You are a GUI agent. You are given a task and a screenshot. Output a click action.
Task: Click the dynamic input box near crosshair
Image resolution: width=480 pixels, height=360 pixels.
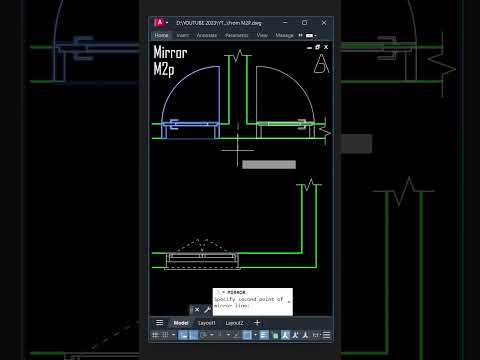[269, 165]
